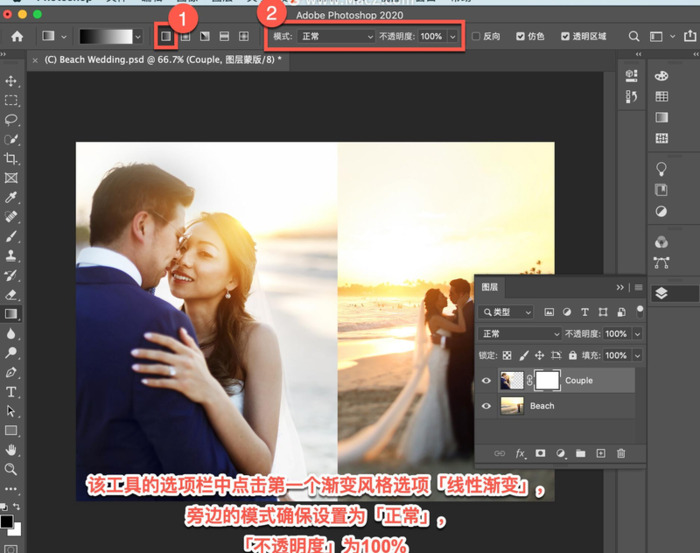Choose the Reflected Gradient style
The image size is (700, 553).
(224, 36)
